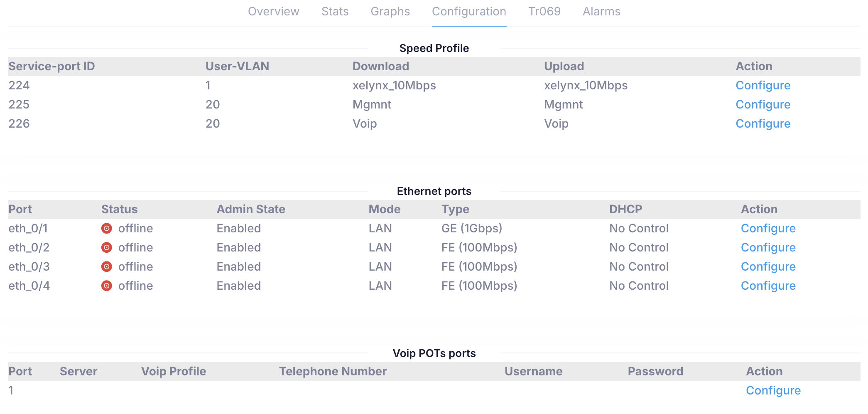
Task: Click the xelynx_10Mbps download profile value
Action: point(394,85)
